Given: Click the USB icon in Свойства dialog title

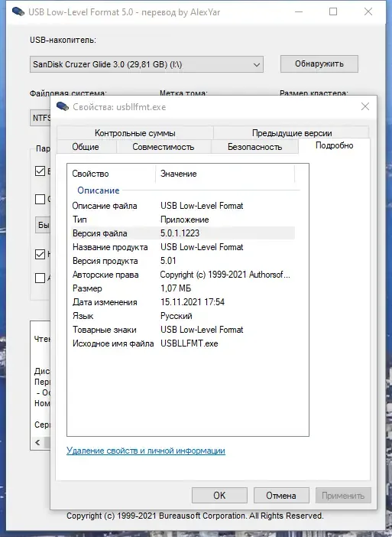Looking at the screenshot, I should (63, 106).
